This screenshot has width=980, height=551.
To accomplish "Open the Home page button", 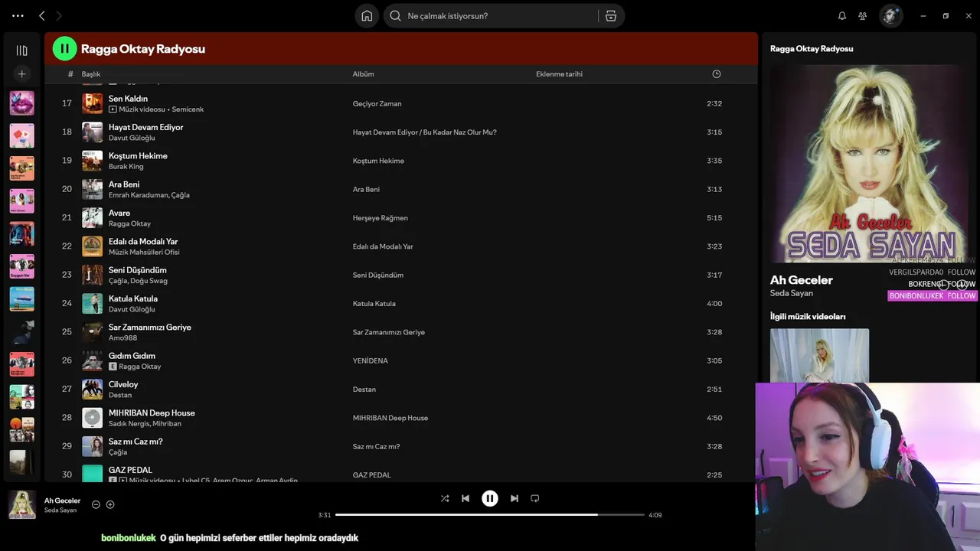I will tap(367, 16).
